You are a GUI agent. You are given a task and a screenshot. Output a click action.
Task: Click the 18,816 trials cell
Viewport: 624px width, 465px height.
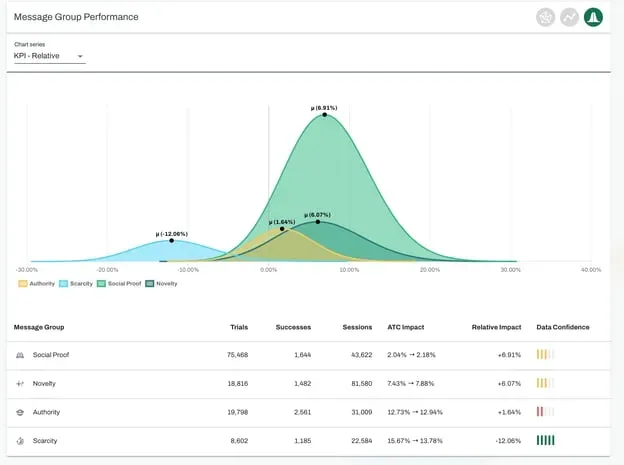238,383
